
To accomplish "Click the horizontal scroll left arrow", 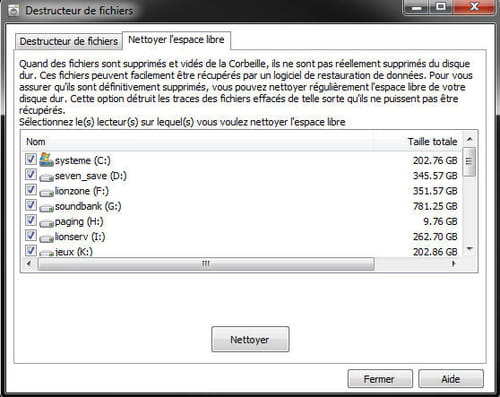I will [x=29, y=264].
